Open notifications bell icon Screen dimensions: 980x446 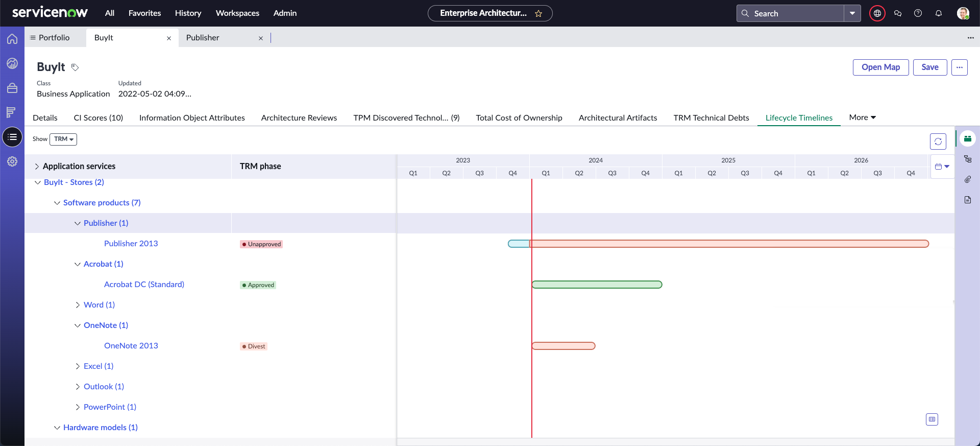click(x=939, y=13)
